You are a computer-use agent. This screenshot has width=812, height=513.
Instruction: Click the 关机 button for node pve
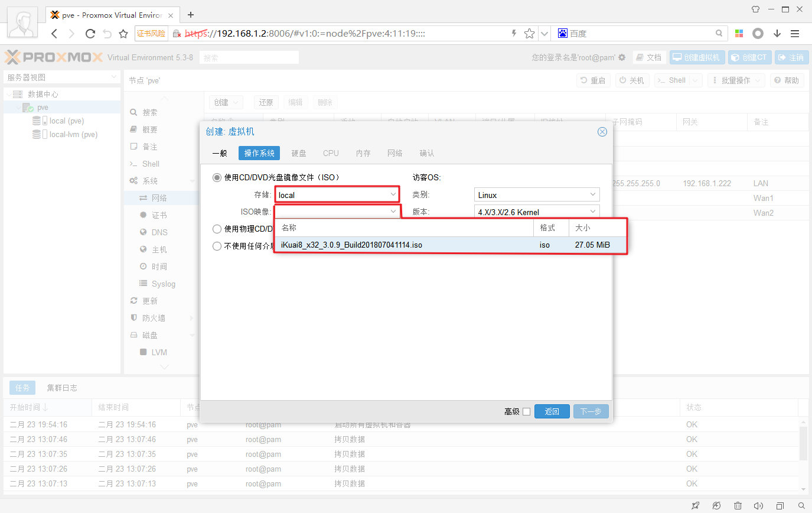tap(632, 80)
